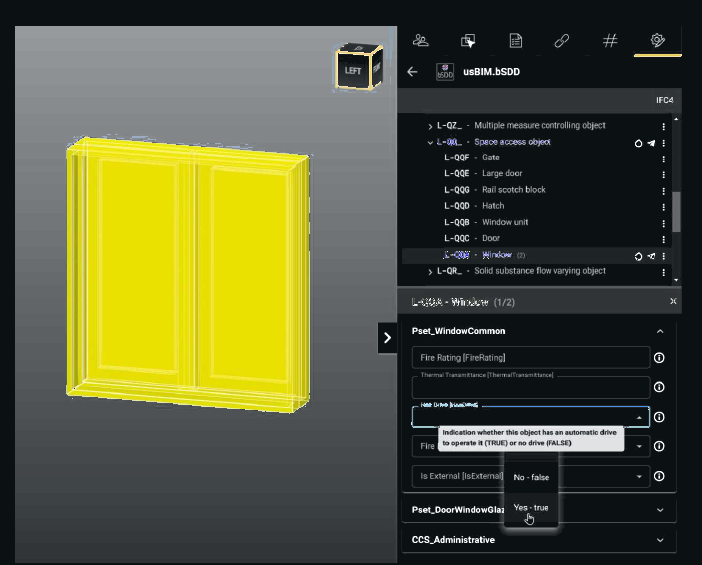This screenshot has width=702, height=565.
Task: Show info for Has Drive
Action: pyautogui.click(x=659, y=417)
